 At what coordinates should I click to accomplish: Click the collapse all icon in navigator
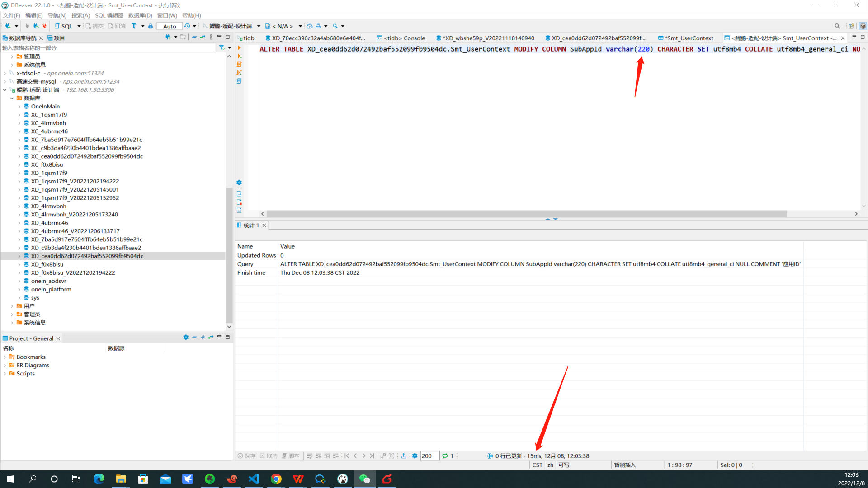194,38
